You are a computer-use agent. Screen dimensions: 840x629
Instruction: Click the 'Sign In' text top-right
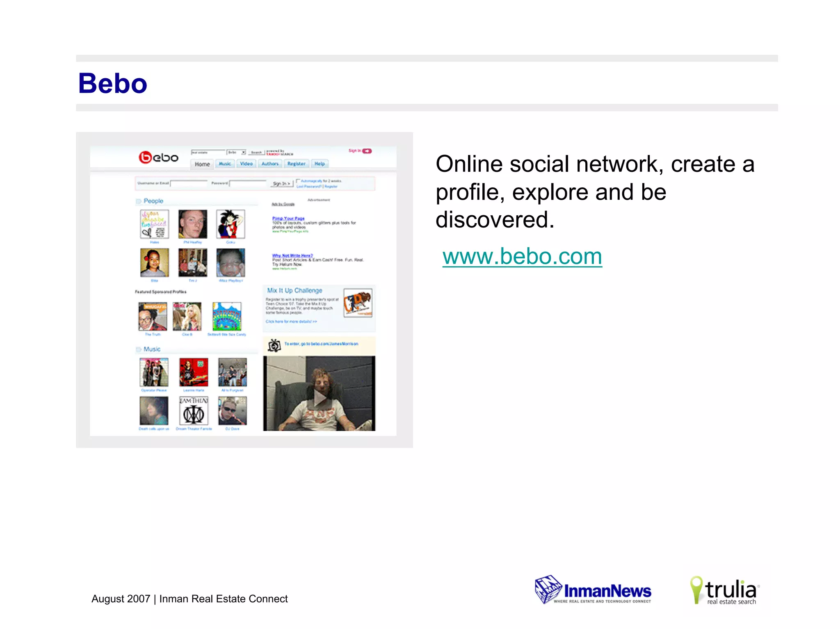click(354, 151)
